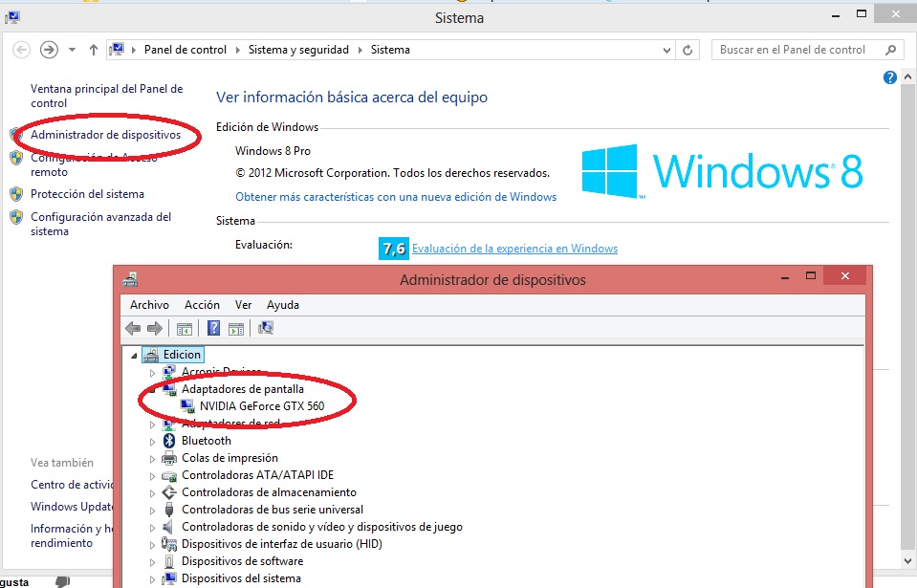Open Información y herramientas de rendimiento link
This screenshot has height=588, width=917.
coord(72,535)
